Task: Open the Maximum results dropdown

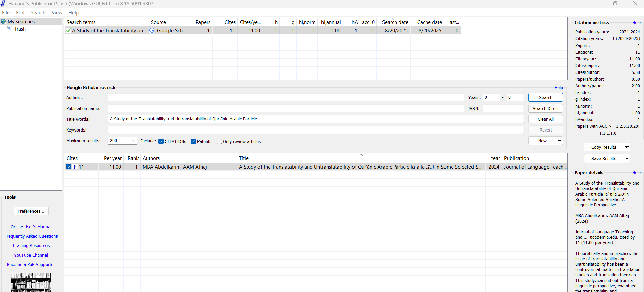Action: (134, 141)
